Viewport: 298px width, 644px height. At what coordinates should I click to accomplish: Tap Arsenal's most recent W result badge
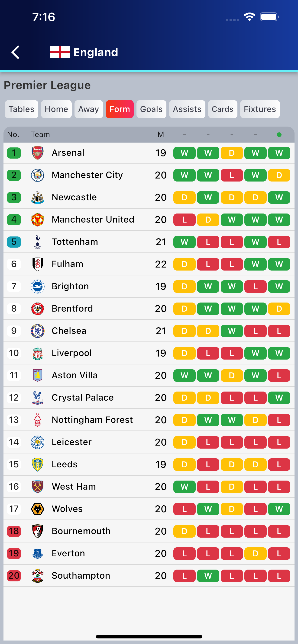coord(279,153)
